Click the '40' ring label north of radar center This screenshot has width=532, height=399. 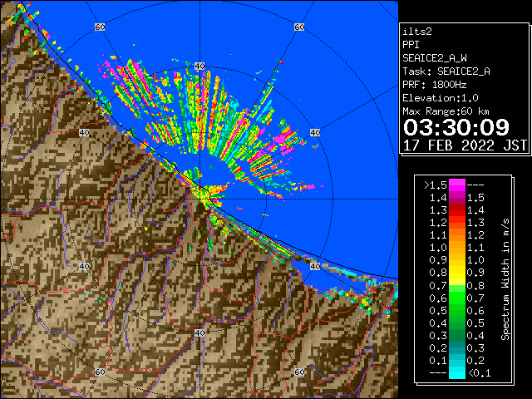point(199,66)
